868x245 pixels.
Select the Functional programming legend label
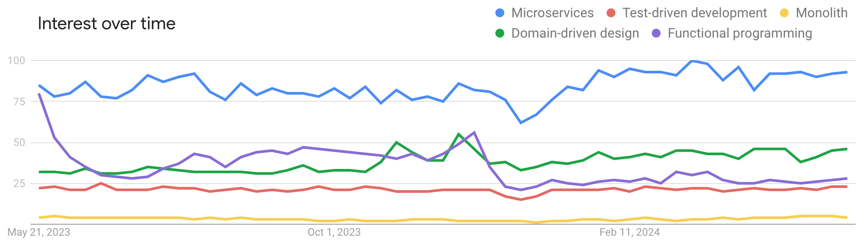coord(740,34)
